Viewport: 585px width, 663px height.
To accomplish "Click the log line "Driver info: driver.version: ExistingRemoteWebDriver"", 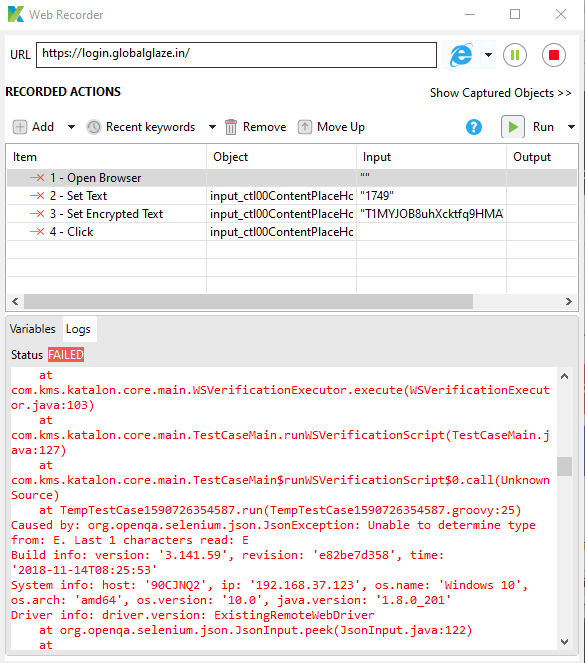I will pyautogui.click(x=193, y=615).
